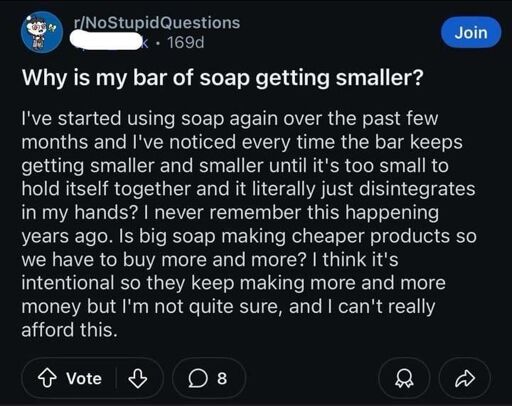Click the 169d post timestamp
The image size is (512, 406).
(186, 42)
